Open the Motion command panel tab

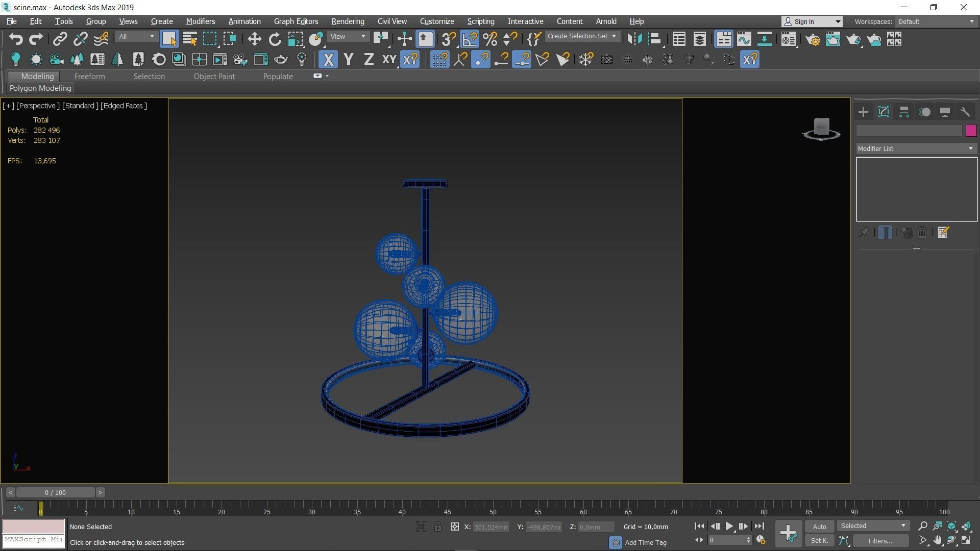tap(924, 112)
